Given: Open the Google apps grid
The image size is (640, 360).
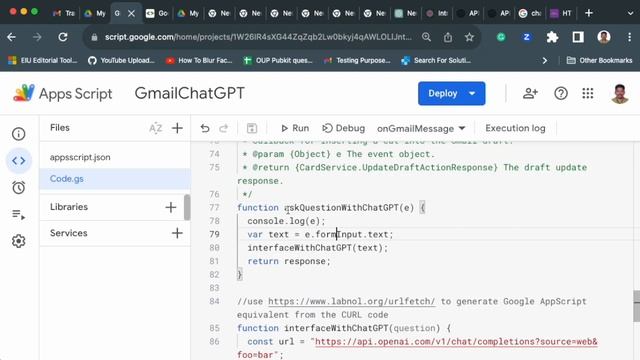Looking at the screenshot, I should click(x=588, y=93).
